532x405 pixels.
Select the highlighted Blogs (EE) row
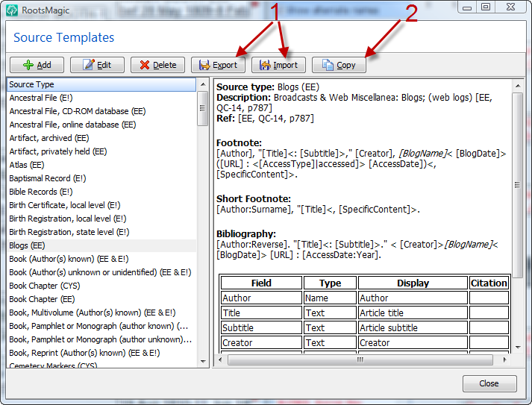tap(101, 245)
